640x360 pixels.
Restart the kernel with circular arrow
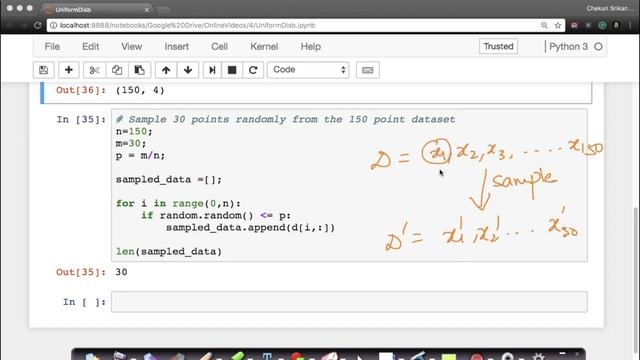(253, 70)
